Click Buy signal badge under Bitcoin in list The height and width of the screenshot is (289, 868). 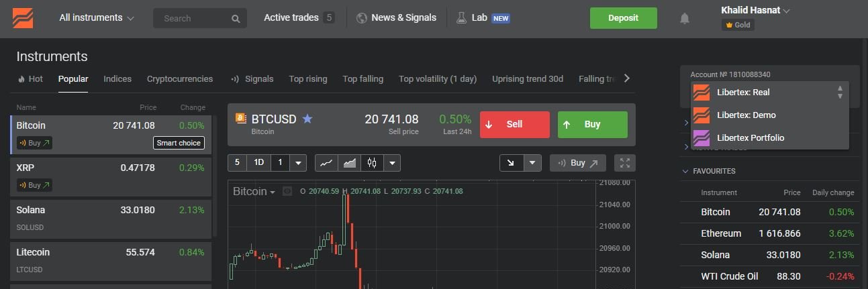[x=34, y=143]
